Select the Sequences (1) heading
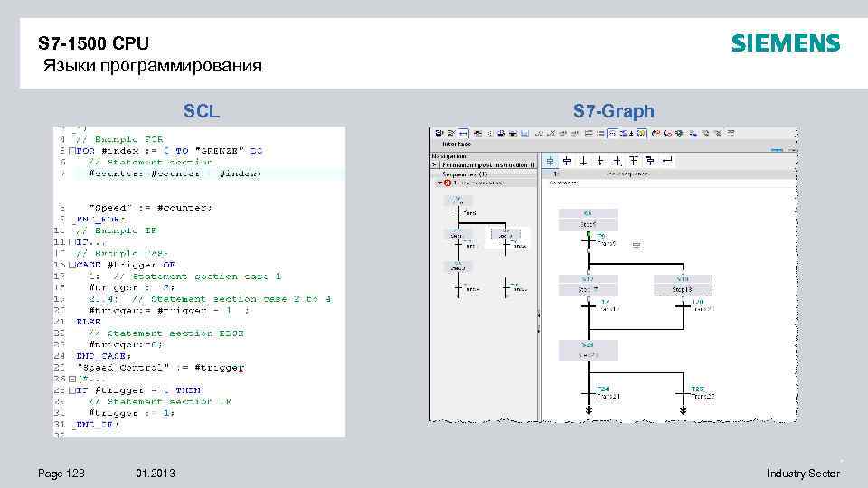The height and width of the screenshot is (488, 868). 465,174
